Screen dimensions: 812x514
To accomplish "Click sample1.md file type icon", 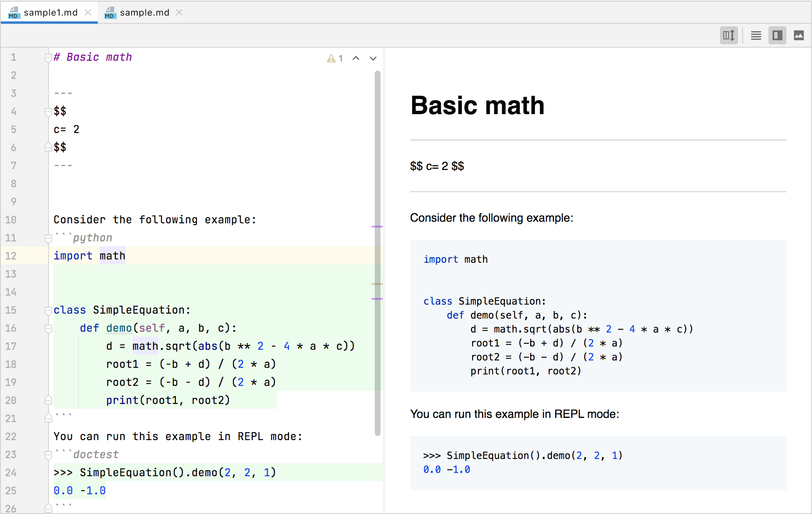I will tap(14, 13).
